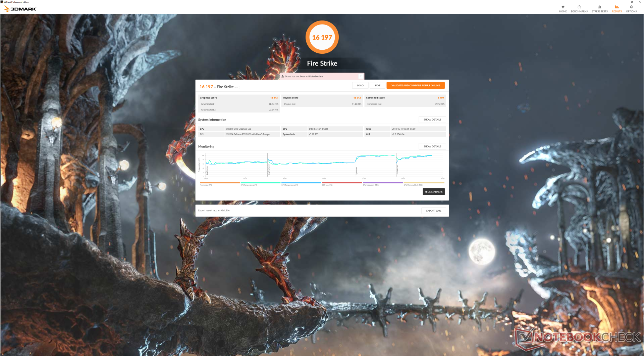Click the Intel(R) UHD Graphics 630 entry
Image resolution: width=644 pixels, height=356 pixels.
(238, 129)
